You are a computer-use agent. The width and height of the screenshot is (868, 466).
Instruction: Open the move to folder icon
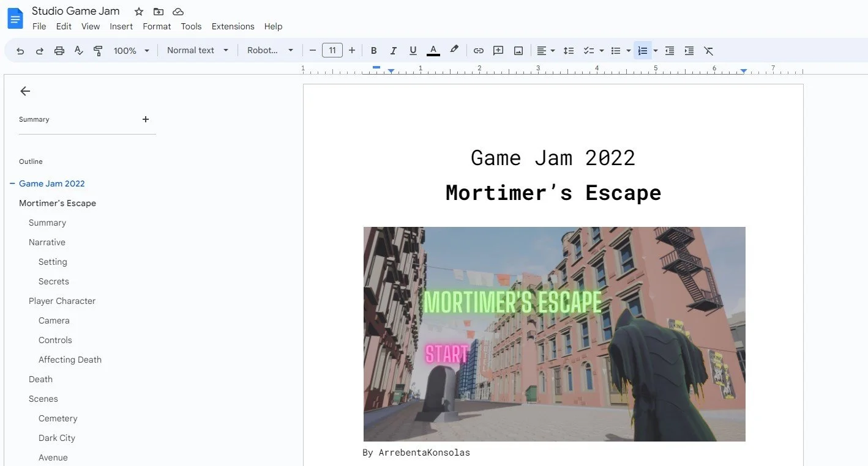pyautogui.click(x=159, y=12)
